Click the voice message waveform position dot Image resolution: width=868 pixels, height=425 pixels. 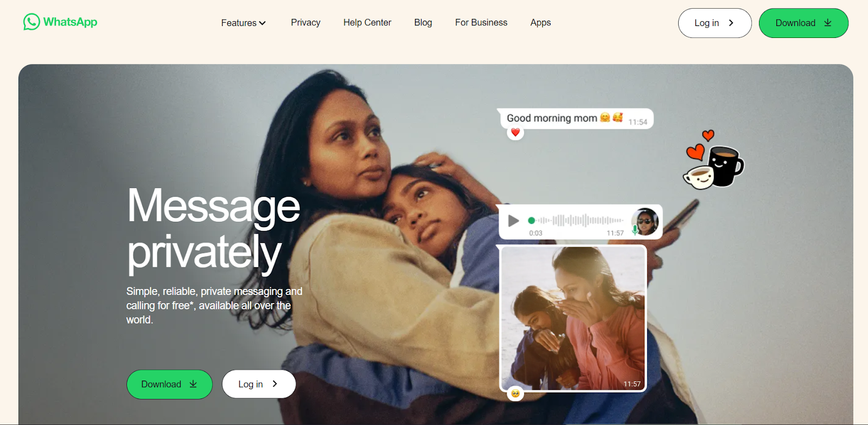point(532,221)
